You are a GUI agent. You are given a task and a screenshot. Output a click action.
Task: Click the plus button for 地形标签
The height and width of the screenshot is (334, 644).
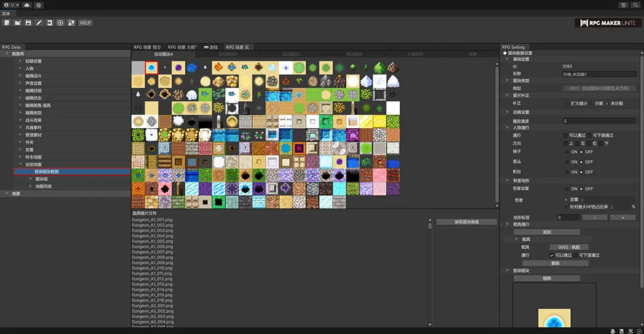point(622,217)
